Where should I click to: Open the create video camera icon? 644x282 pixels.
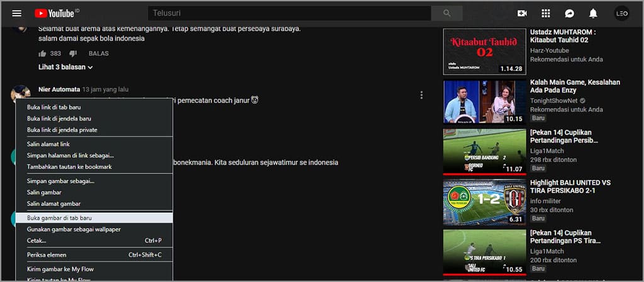pyautogui.click(x=522, y=13)
